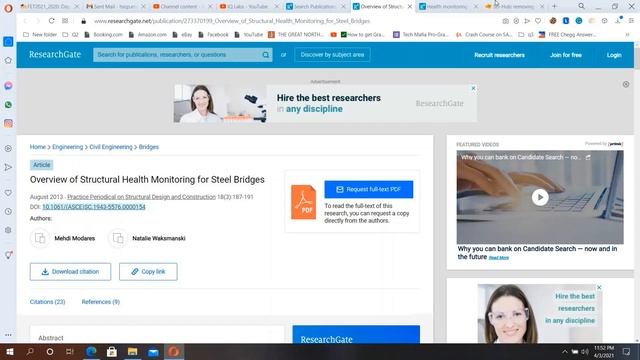Reload the page with the refresh icon
This screenshot has height=360, width=640.
pyautogui.click(x=51, y=21)
